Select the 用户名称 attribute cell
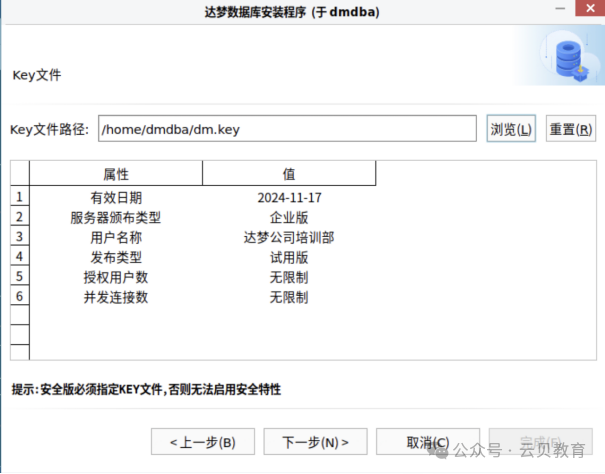The width and height of the screenshot is (605, 474). [116, 237]
